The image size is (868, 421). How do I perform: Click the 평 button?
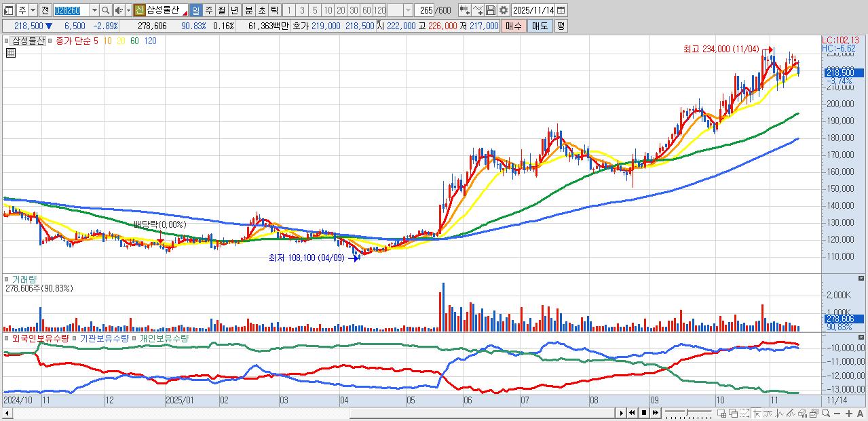coord(561,26)
